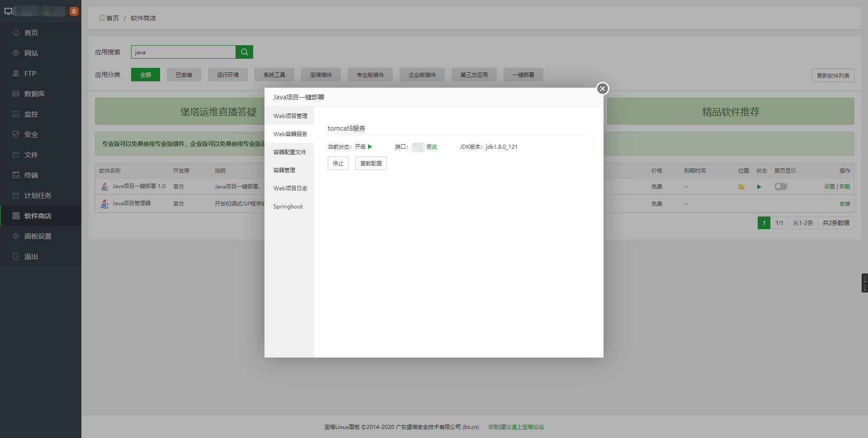
Task: Stop tomcat8 service with 停止 button
Action: pyautogui.click(x=338, y=163)
